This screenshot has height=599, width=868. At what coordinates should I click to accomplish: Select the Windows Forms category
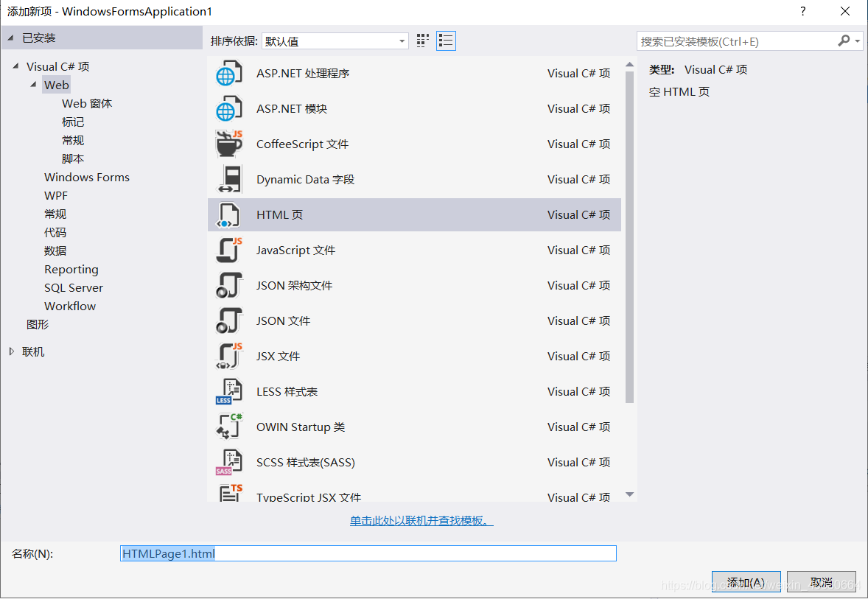(86, 177)
